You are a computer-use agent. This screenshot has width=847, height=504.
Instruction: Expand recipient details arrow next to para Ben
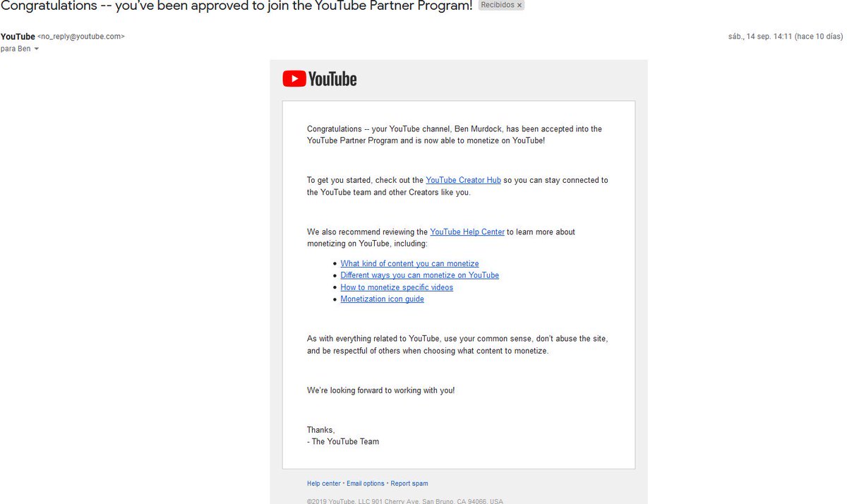click(x=37, y=49)
